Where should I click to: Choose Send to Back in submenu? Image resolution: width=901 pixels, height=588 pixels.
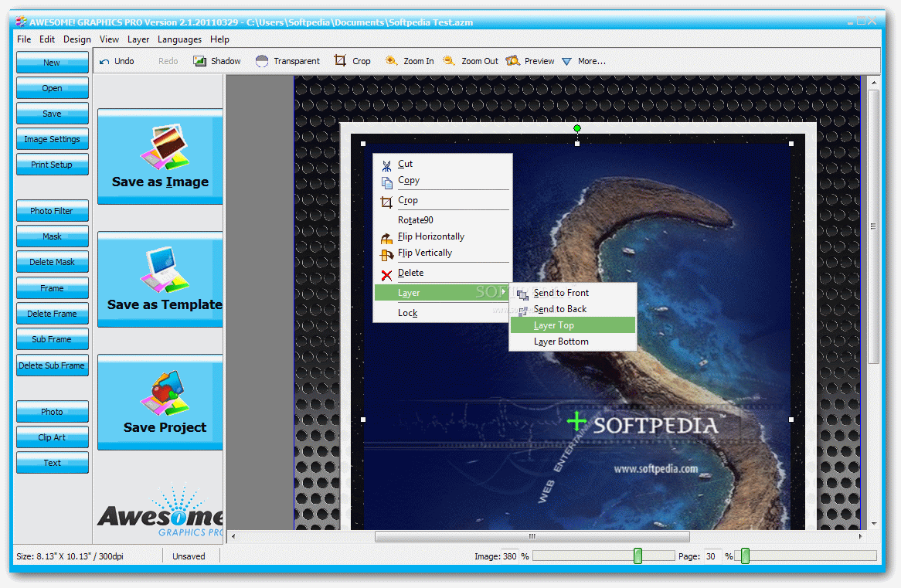[573, 309]
